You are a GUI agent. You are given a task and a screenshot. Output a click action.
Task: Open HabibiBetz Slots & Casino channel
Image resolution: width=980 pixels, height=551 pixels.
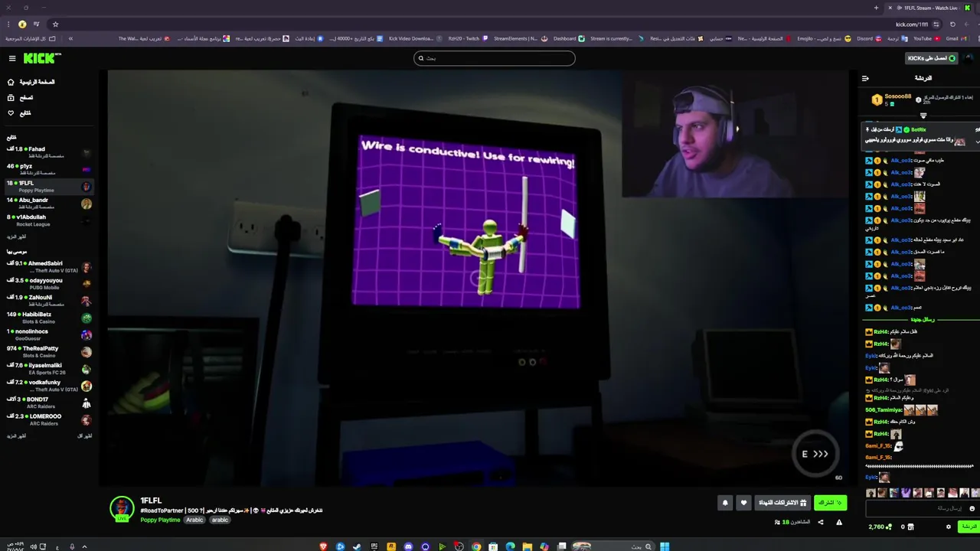[x=49, y=318]
